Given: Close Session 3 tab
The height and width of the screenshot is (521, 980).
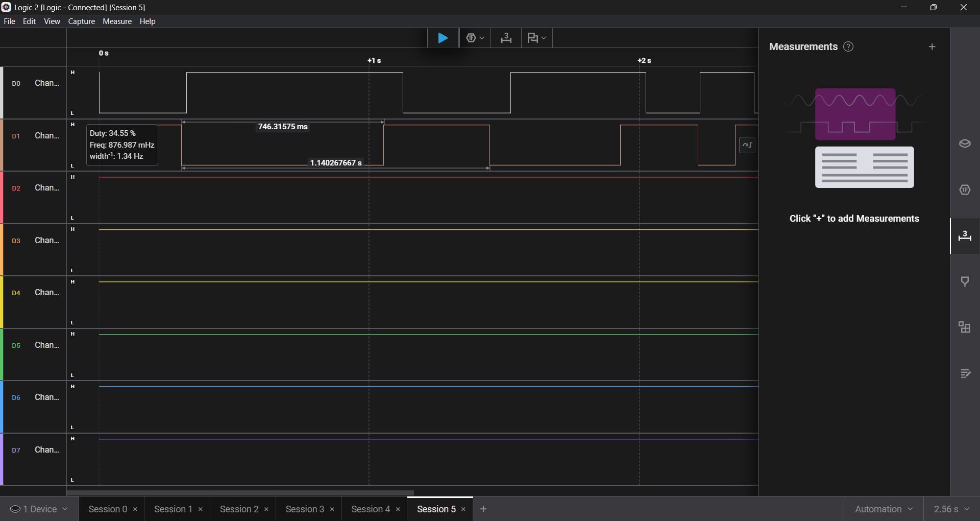Looking at the screenshot, I should tap(332, 509).
